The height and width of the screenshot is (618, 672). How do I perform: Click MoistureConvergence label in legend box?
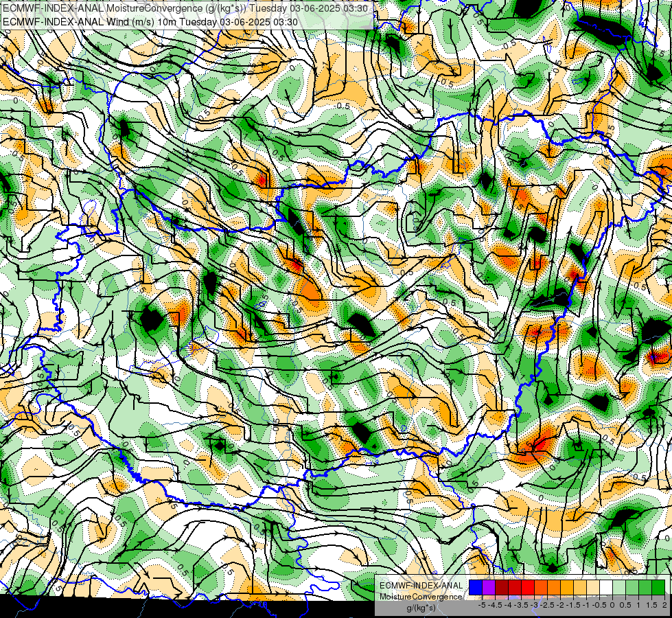click(x=421, y=597)
